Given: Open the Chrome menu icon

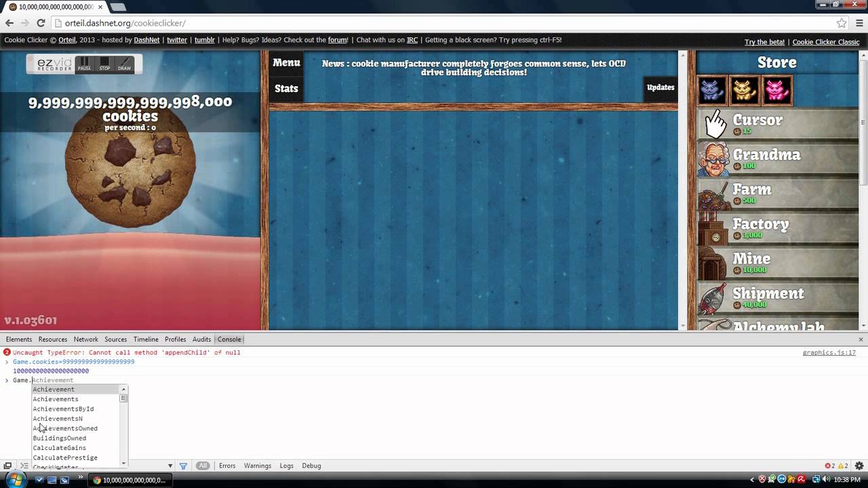Looking at the screenshot, I should click(x=859, y=23).
